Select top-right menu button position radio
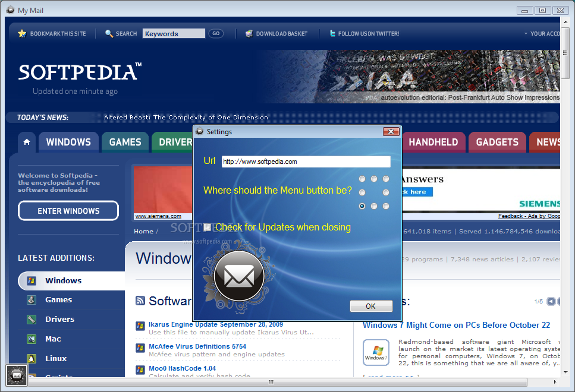Image resolution: width=575 pixels, height=392 pixels. click(386, 179)
